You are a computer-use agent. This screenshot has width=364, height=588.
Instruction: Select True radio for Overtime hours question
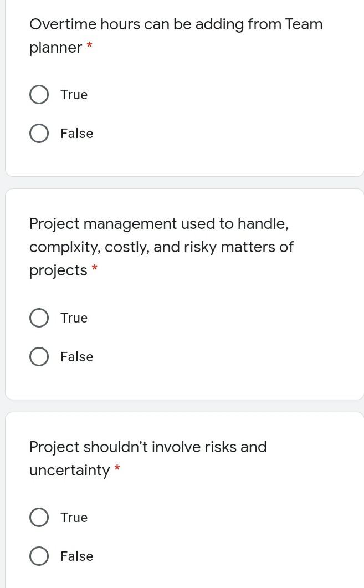[x=39, y=95]
